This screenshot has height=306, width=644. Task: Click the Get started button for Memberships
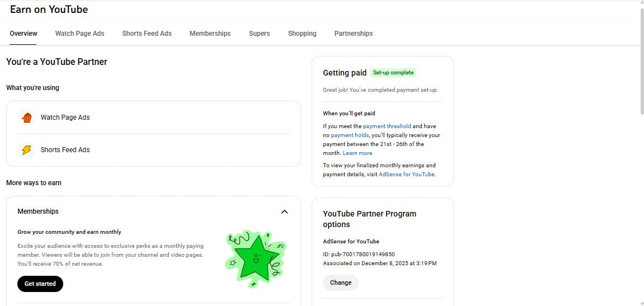[x=40, y=284]
